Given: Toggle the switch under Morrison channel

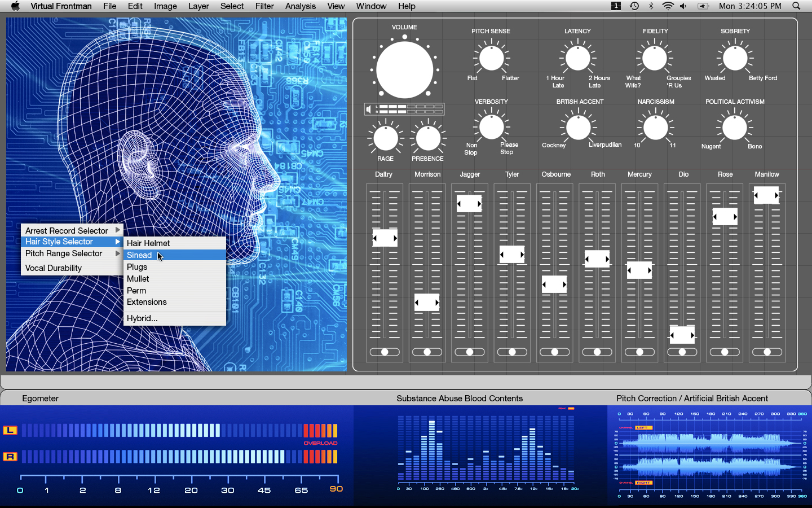Looking at the screenshot, I should click(427, 352).
